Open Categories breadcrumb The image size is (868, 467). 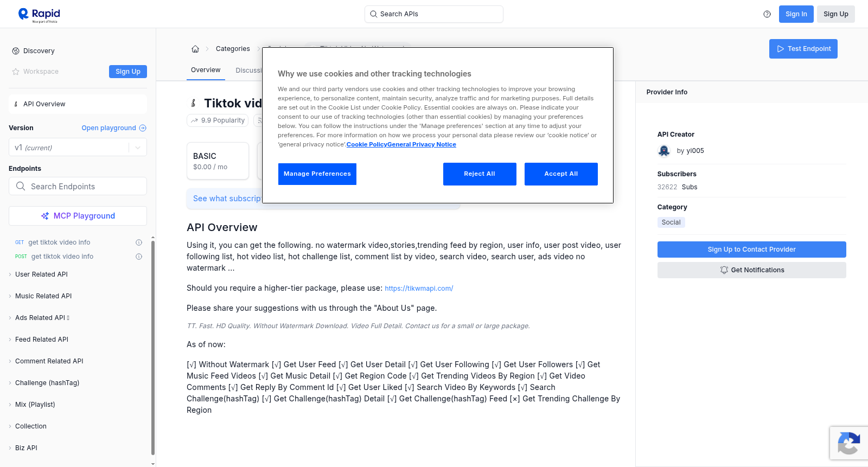pos(233,49)
